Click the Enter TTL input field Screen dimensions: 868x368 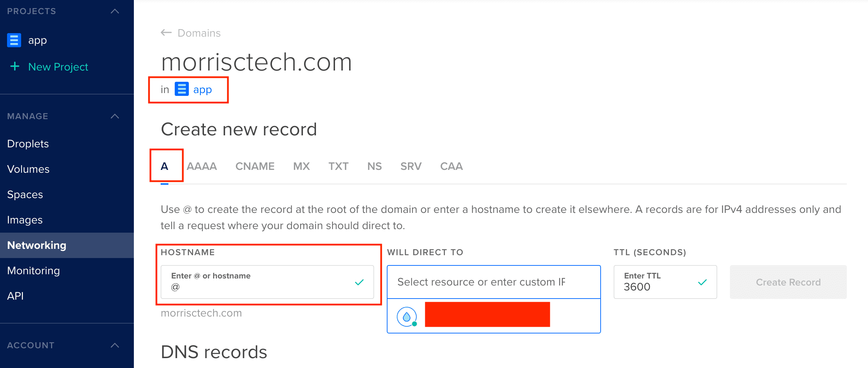point(665,282)
